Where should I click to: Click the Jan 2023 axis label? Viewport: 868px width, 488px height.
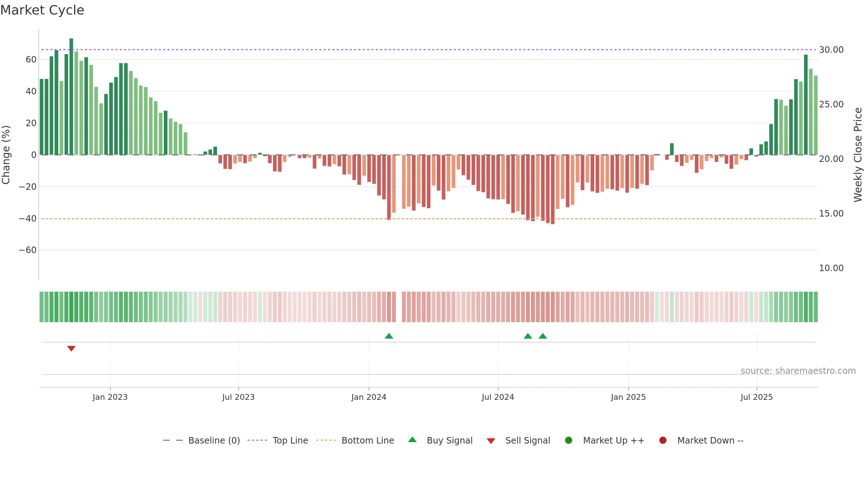click(110, 397)
